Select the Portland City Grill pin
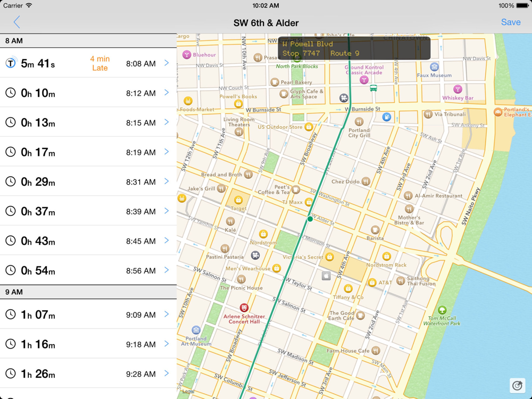The width and height of the screenshot is (532, 399). (359, 121)
